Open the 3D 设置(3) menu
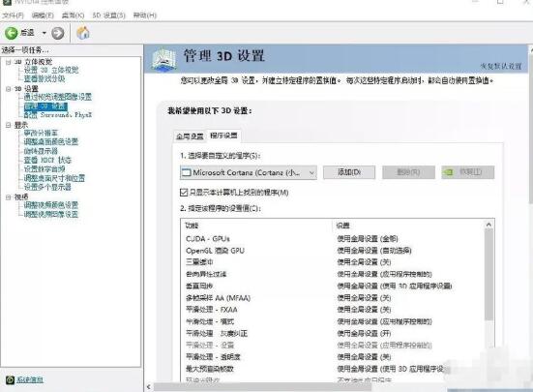The width and height of the screenshot is (533, 392). (x=108, y=15)
